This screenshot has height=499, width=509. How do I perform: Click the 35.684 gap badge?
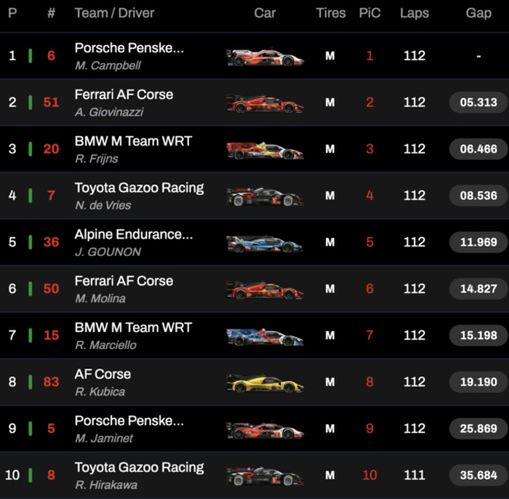tap(478, 475)
